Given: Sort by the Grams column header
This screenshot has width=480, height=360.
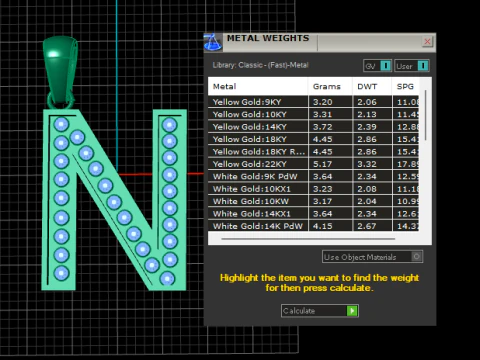Looking at the screenshot, I should tap(330, 87).
